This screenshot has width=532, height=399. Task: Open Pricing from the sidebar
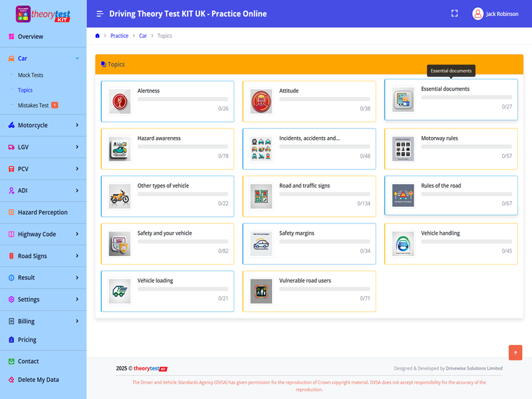(27, 340)
